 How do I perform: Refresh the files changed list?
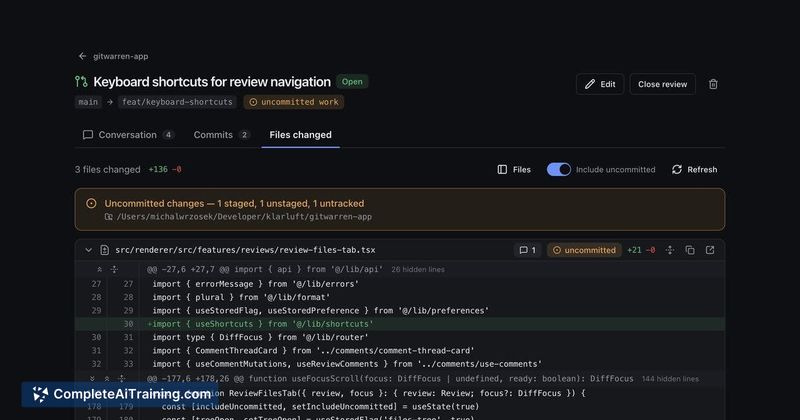pos(694,169)
